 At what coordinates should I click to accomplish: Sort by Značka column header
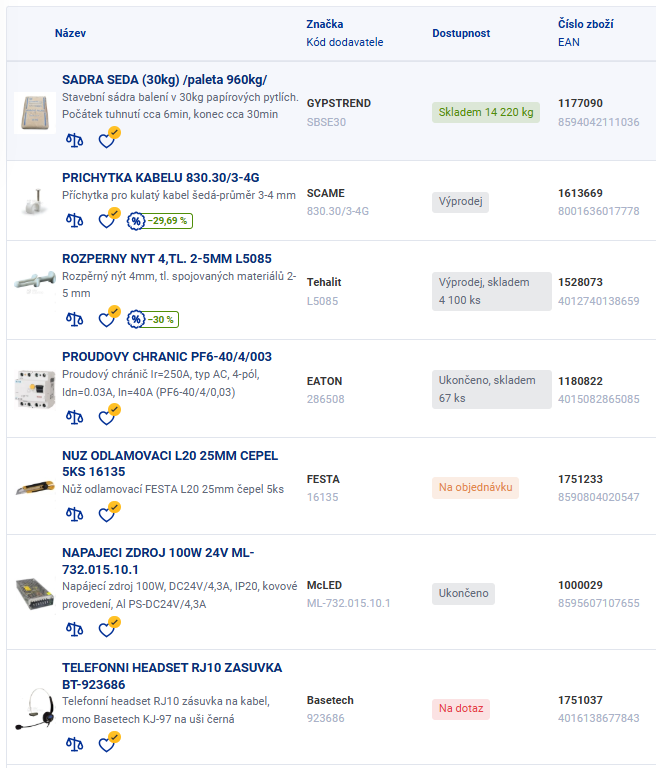[x=325, y=24]
